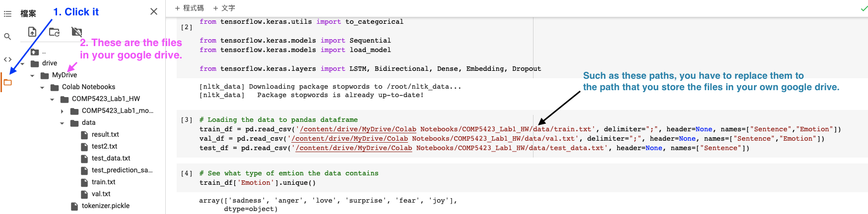The image size is (868, 214).
Task: Unmount Google Drive with crossed-out drive icon
Action: pyautogui.click(x=76, y=32)
